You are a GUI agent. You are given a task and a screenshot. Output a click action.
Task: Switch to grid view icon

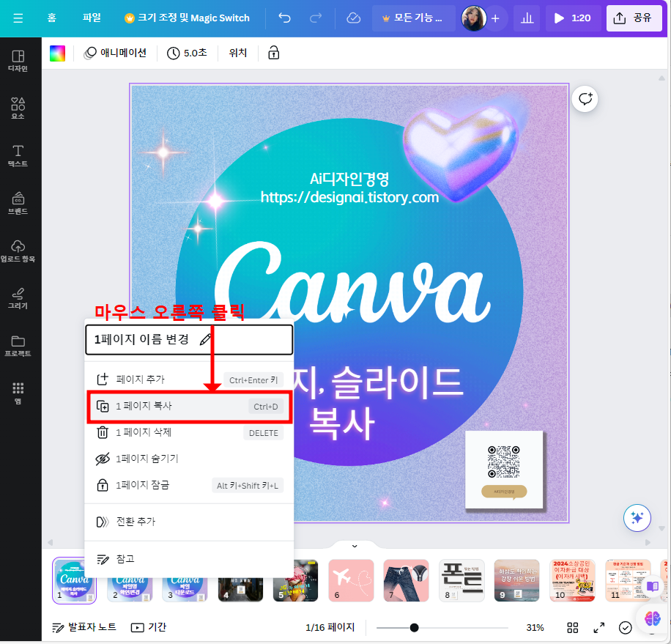pos(572,628)
